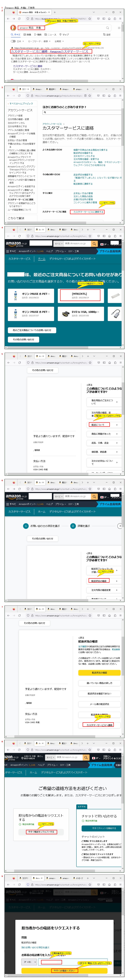The image size is (125, 980).
Task: Open アドレスの追加と管理 in the help sidebar
Action: coord(19,130)
